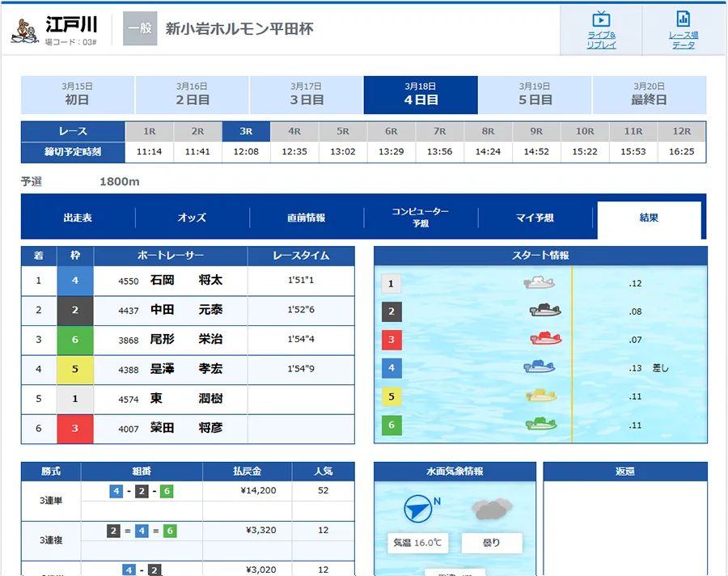The width and height of the screenshot is (728, 576).
Task: Open racer 中田 元泰 profile link
Action: click(x=186, y=310)
